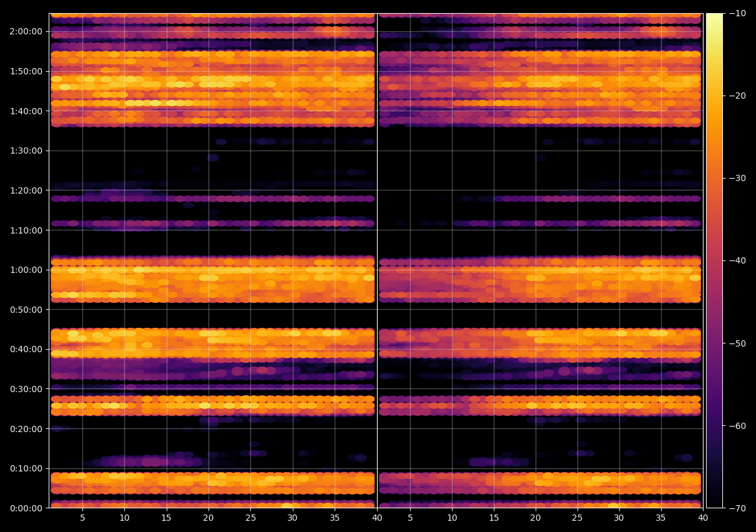Select the 0:20:00 y-axis tick label

click(26, 428)
